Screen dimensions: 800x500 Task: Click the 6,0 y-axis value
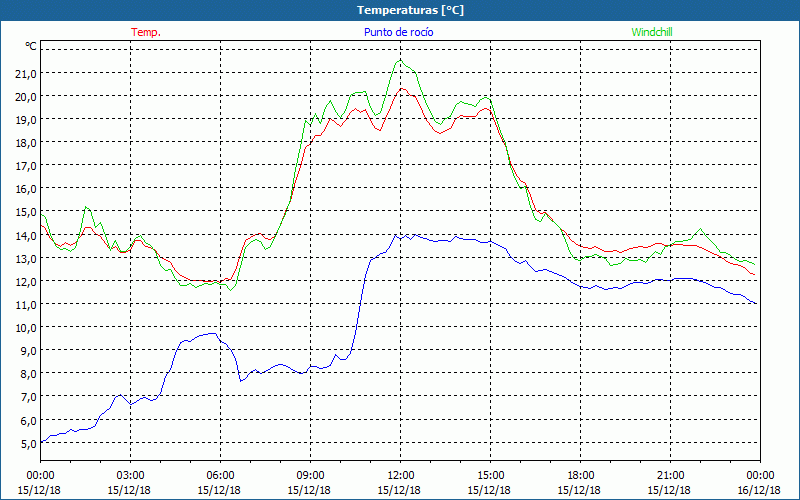click(28, 420)
